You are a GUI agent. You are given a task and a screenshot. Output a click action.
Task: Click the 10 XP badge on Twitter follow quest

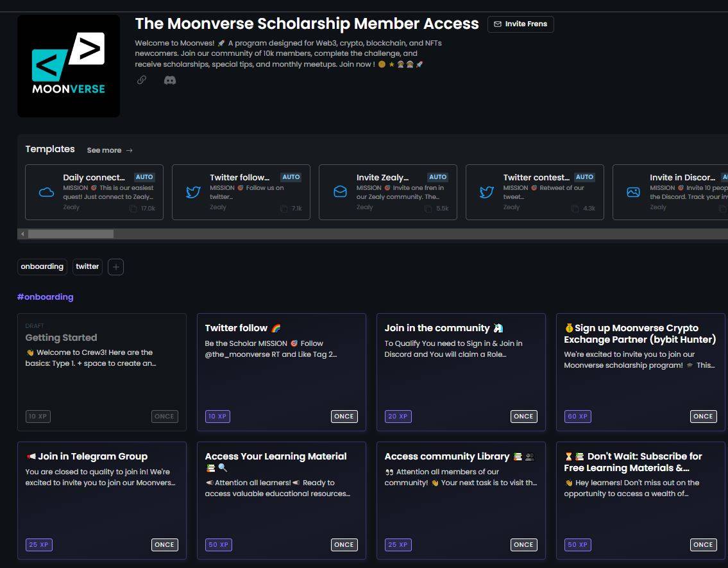[217, 417]
